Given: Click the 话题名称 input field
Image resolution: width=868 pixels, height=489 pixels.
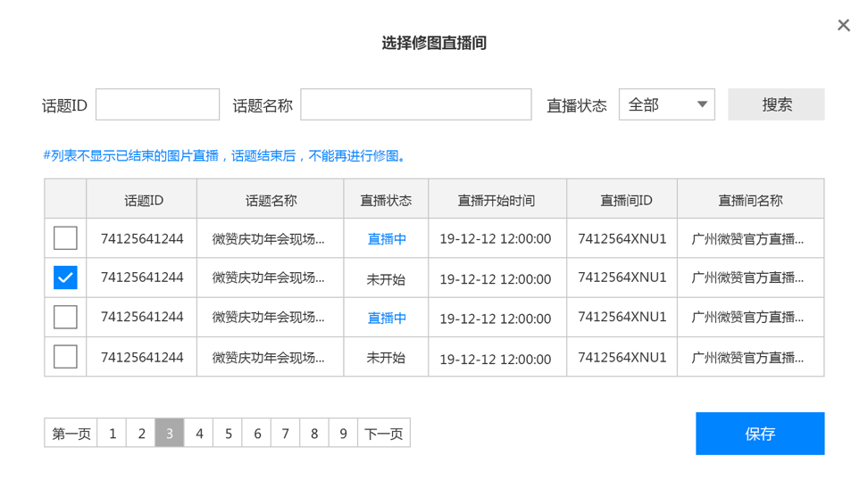Looking at the screenshot, I should point(415,104).
